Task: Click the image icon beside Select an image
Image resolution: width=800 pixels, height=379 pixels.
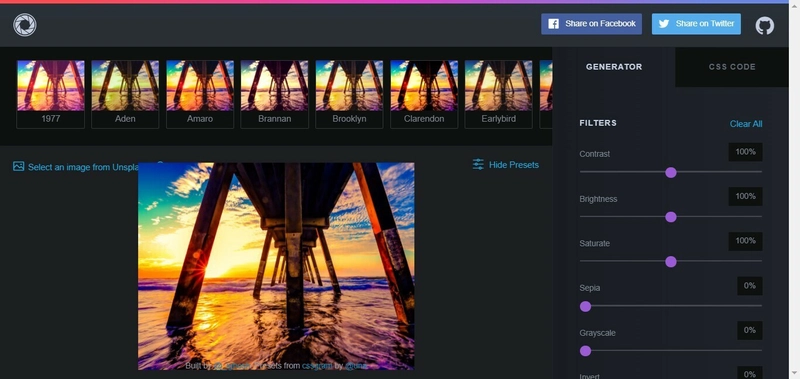Action: (19, 166)
